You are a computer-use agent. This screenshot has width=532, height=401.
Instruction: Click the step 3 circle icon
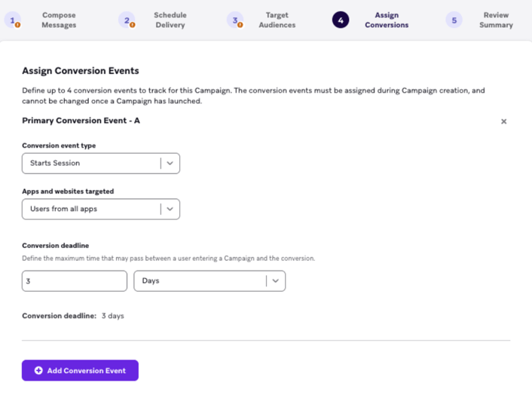point(235,20)
